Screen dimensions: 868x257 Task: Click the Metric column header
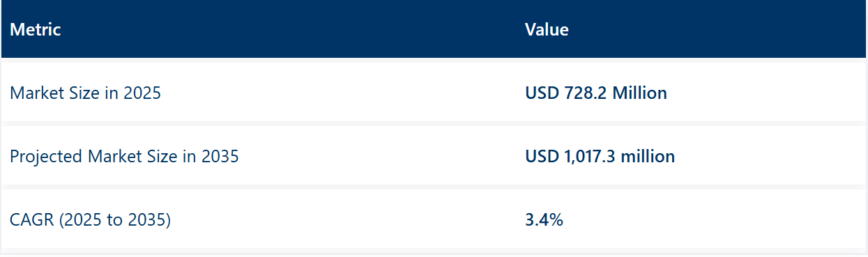tap(36, 29)
